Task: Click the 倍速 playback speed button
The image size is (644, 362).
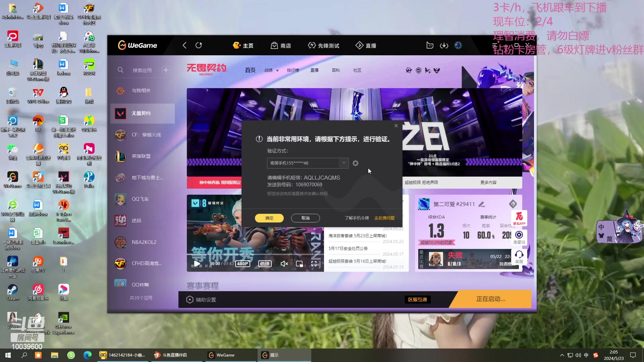Action: [265, 264]
